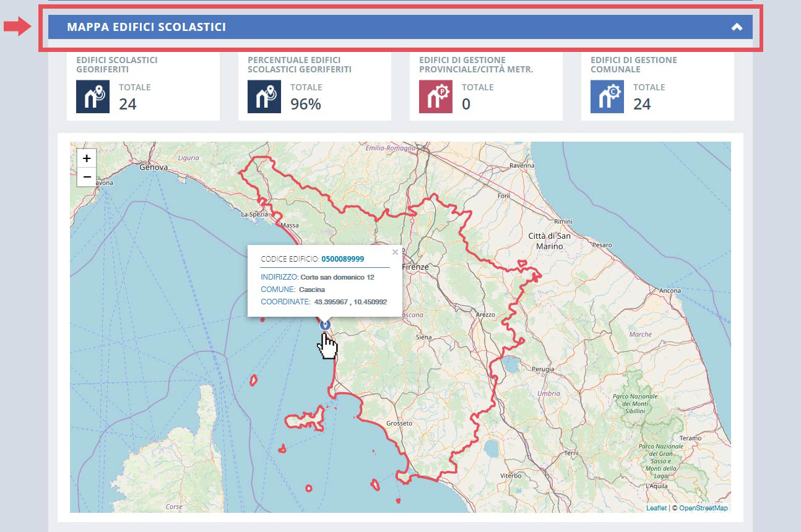Image resolution: width=801 pixels, height=532 pixels.
Task: Collapse the Mappa Edifici Scolastici panel
Action: coord(737,27)
